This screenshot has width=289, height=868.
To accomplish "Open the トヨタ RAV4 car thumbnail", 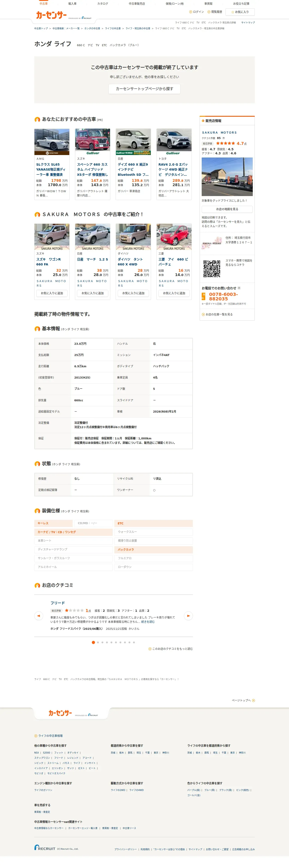I will click(174, 142).
